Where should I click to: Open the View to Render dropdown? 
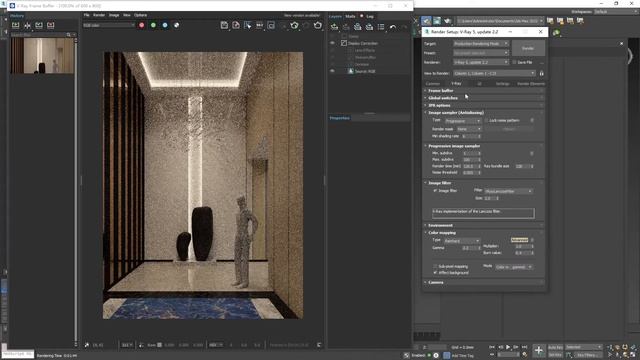point(494,73)
